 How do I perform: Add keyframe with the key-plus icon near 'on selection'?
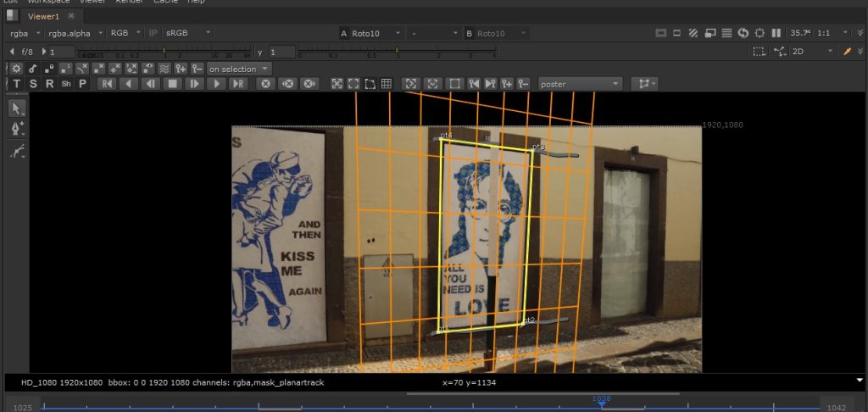(181, 70)
